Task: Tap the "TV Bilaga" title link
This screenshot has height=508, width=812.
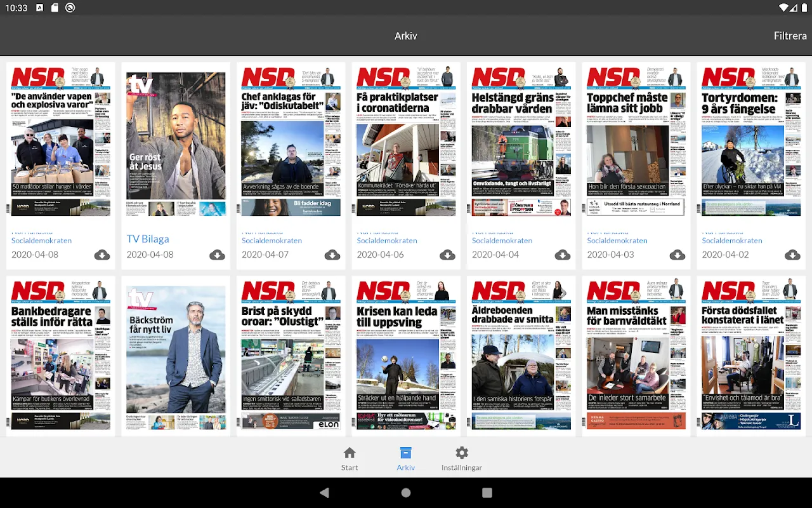Action: 148,239
